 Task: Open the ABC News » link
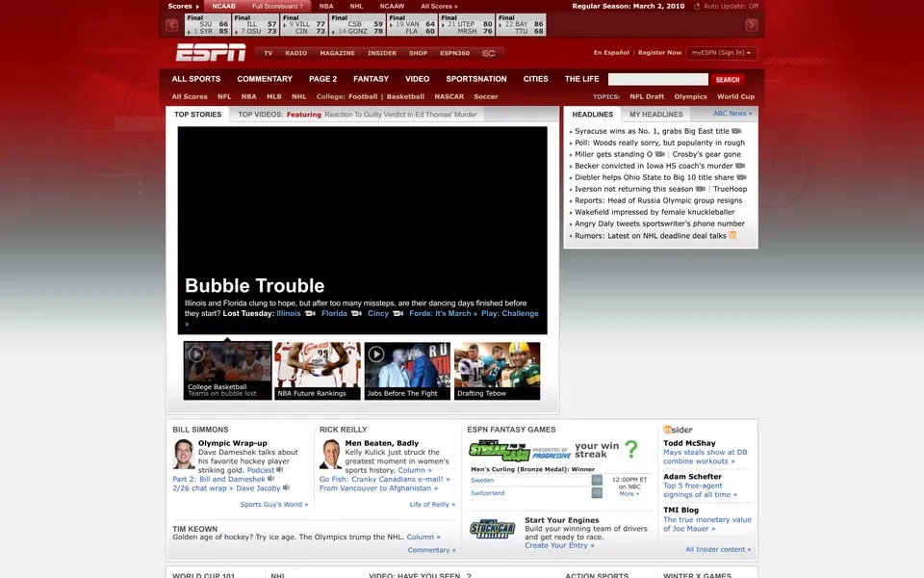tap(732, 114)
